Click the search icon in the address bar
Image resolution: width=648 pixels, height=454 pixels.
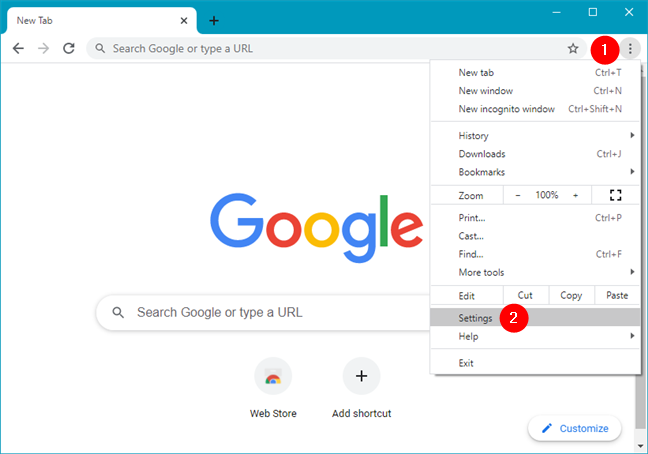coord(100,48)
